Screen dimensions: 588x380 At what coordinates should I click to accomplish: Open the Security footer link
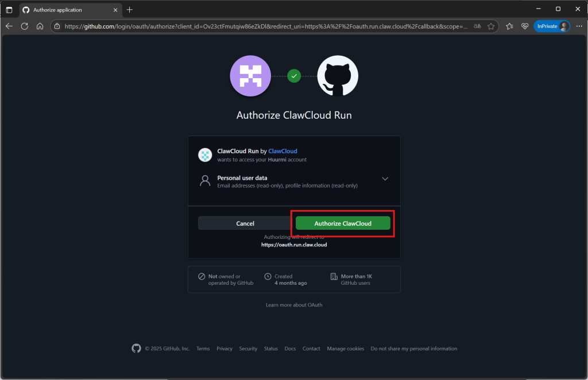248,348
